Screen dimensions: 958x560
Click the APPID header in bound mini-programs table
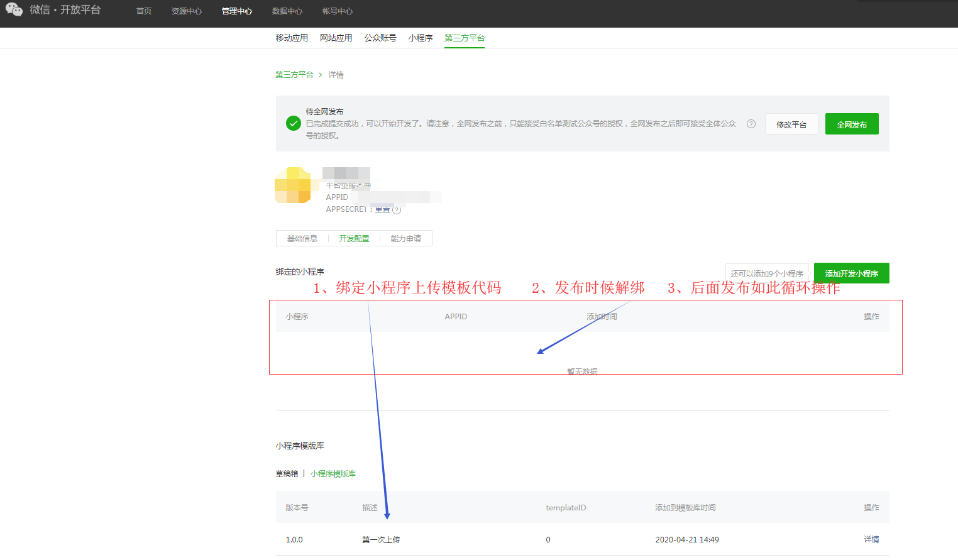(456, 317)
